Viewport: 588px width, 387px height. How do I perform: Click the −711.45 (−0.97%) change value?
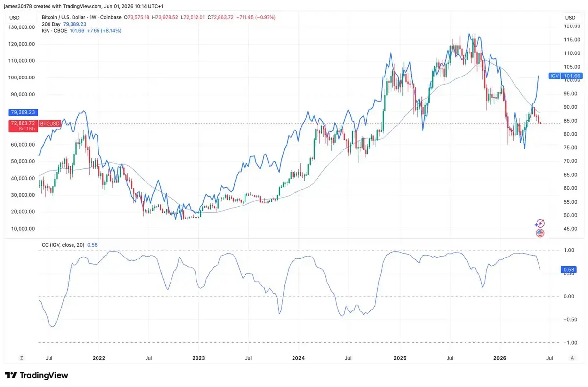point(256,17)
